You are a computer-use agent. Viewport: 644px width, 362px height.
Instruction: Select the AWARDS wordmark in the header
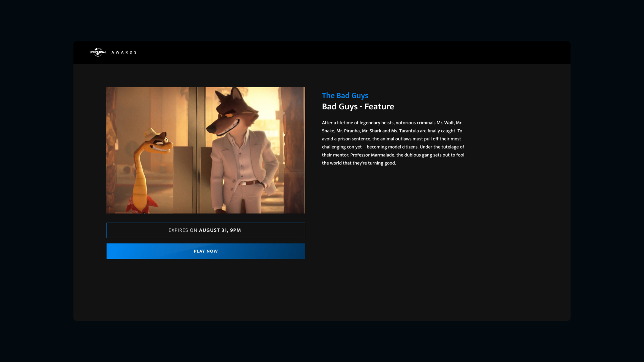coord(124,52)
